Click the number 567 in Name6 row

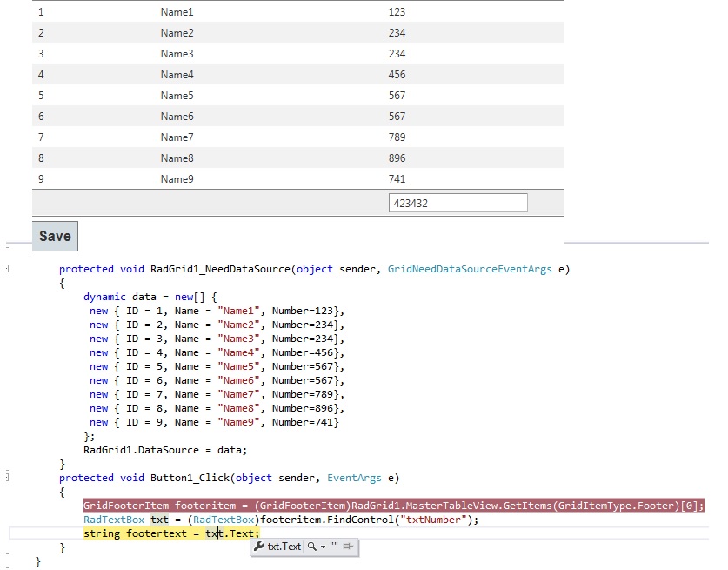397,117
